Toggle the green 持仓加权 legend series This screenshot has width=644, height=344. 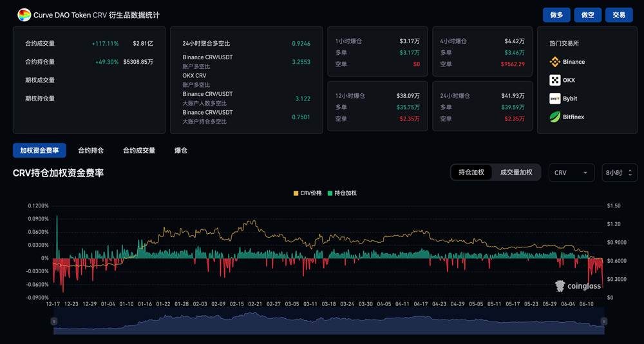coord(342,193)
